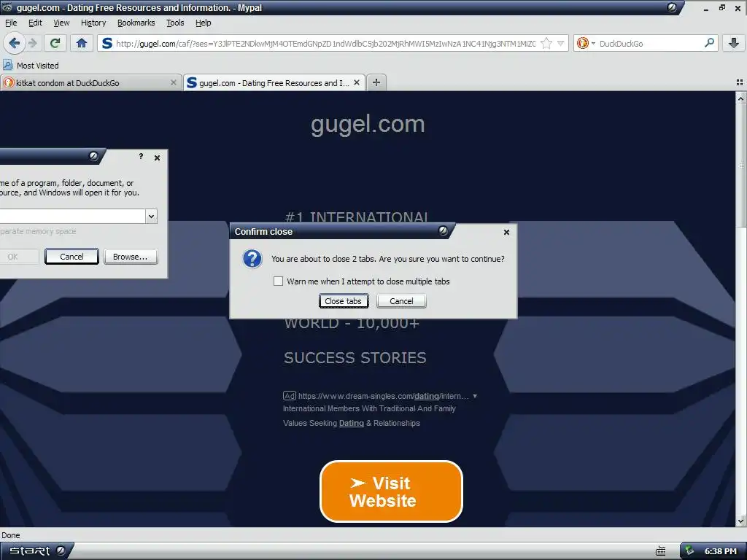This screenshot has width=747, height=560.
Task: Click the Done status bar text
Action: [10, 535]
